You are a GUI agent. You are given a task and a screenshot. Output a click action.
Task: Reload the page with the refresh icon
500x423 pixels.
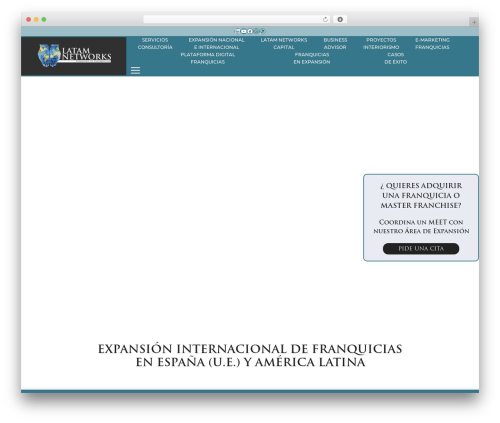(325, 20)
